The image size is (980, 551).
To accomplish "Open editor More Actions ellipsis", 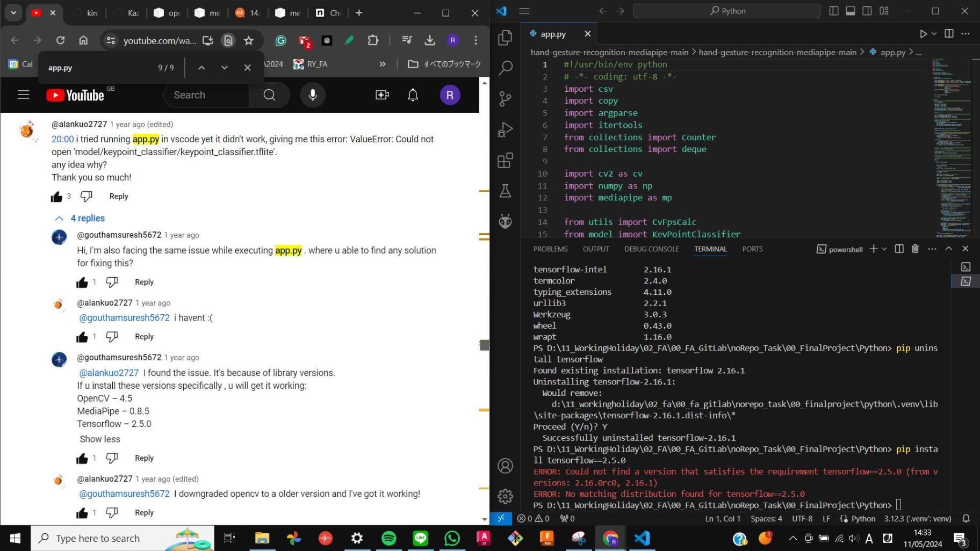I will [x=965, y=34].
